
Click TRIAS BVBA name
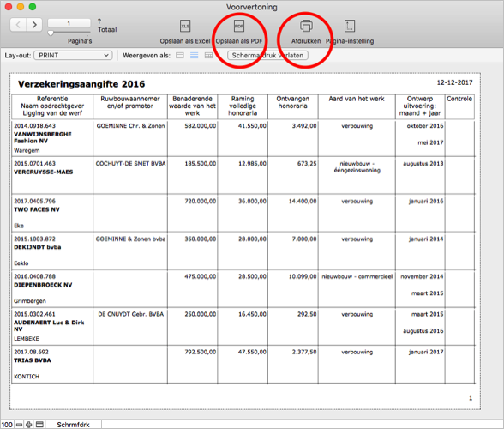coord(33,360)
